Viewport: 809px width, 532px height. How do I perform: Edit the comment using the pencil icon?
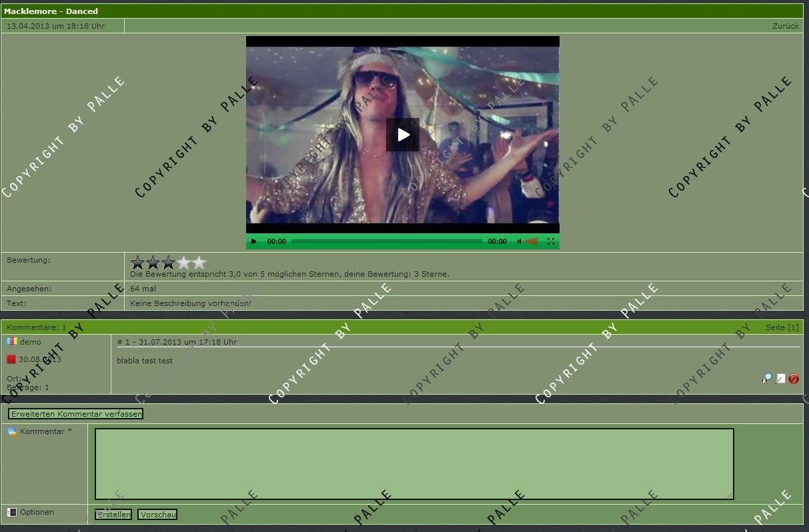point(780,379)
